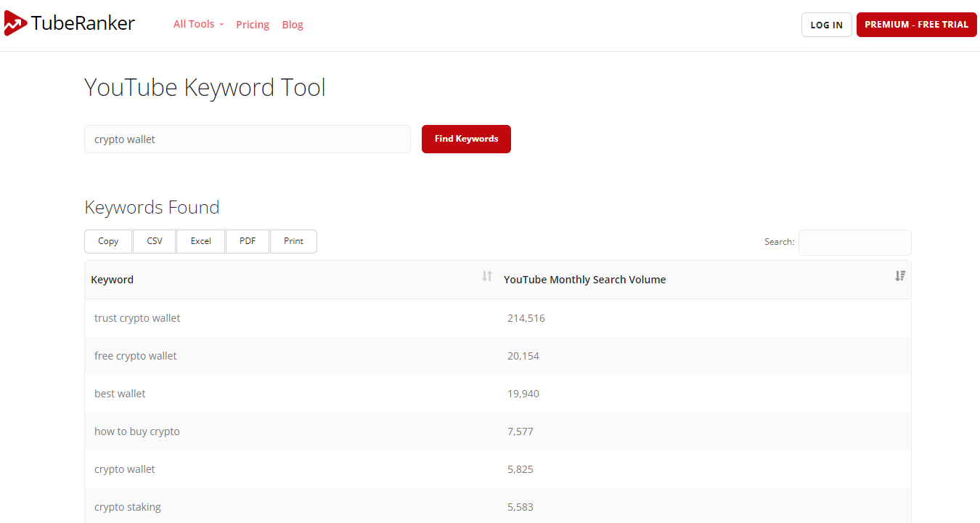Select the 'best wallet' keyword

(120, 394)
